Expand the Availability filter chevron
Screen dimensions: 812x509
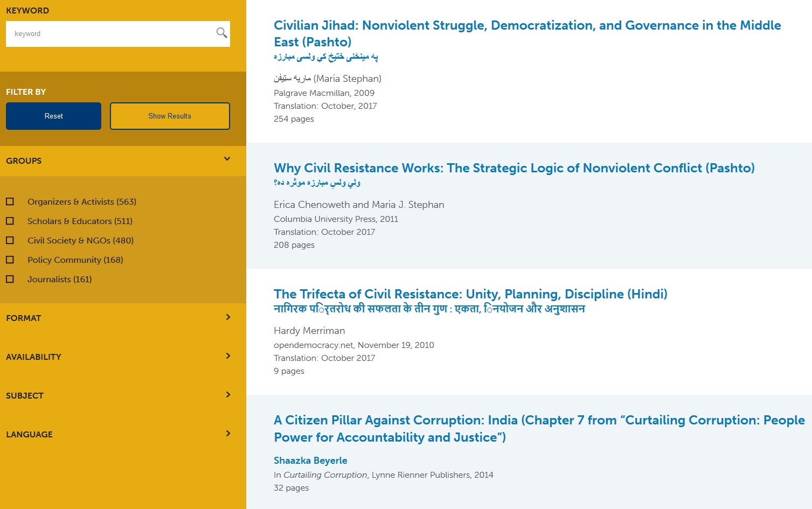click(x=228, y=356)
